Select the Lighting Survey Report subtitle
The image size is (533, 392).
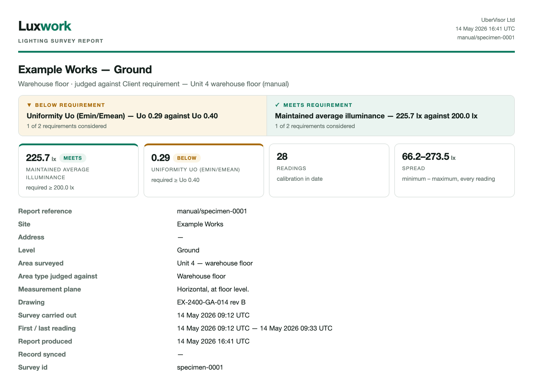click(x=61, y=41)
